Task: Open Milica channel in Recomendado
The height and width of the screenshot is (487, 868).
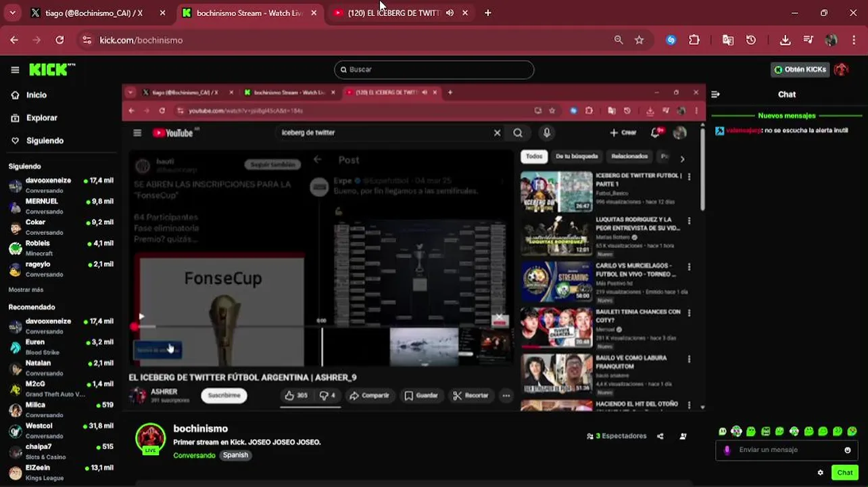Action: 61,409
